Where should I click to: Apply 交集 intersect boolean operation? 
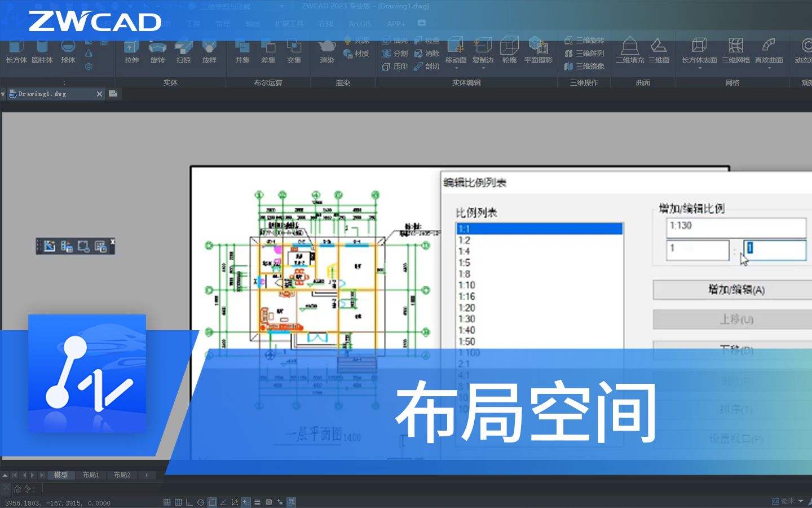click(x=294, y=51)
